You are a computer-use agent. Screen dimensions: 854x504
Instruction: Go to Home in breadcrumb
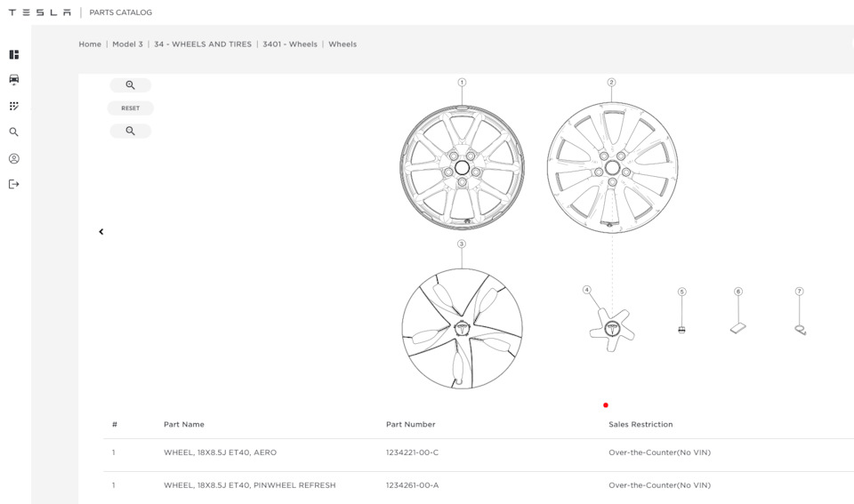tap(90, 44)
